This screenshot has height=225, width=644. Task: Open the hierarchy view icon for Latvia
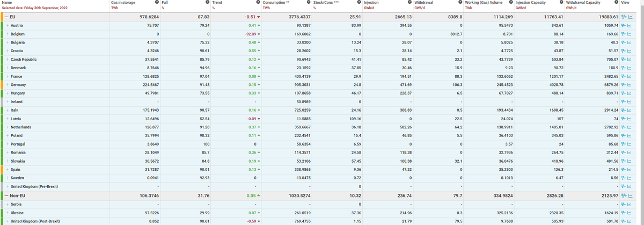pyautogui.click(x=623, y=119)
